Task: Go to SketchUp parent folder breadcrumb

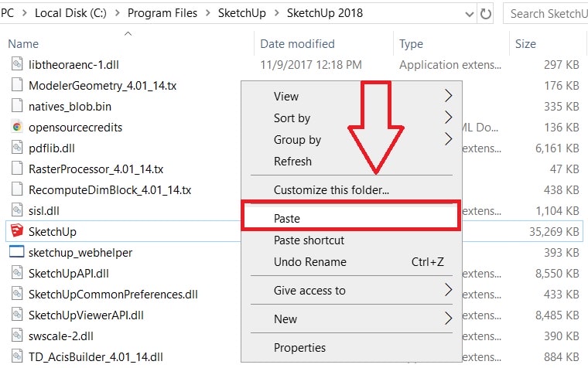Action: coord(242,13)
